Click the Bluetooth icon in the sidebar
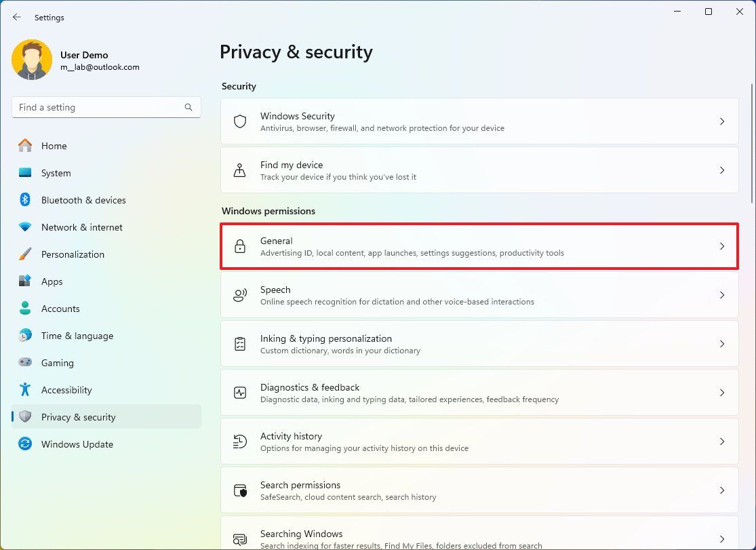The height and width of the screenshot is (550, 756). click(x=25, y=200)
